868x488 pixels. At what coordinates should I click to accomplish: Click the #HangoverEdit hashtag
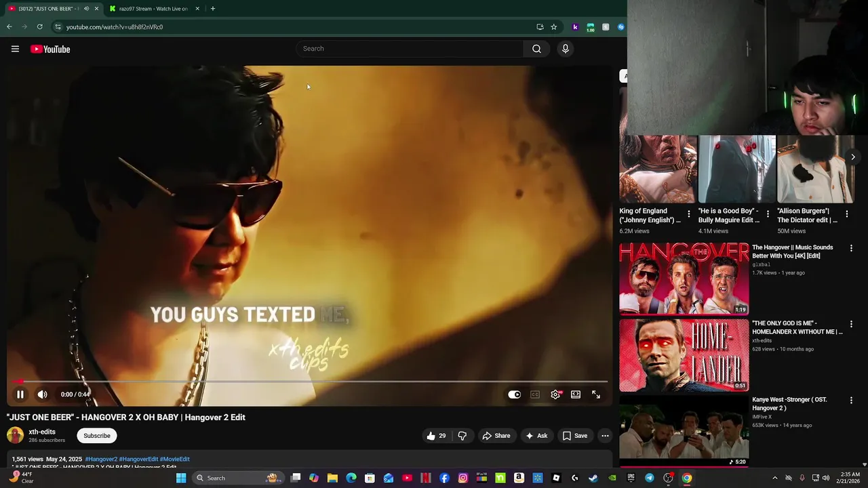[x=138, y=459]
